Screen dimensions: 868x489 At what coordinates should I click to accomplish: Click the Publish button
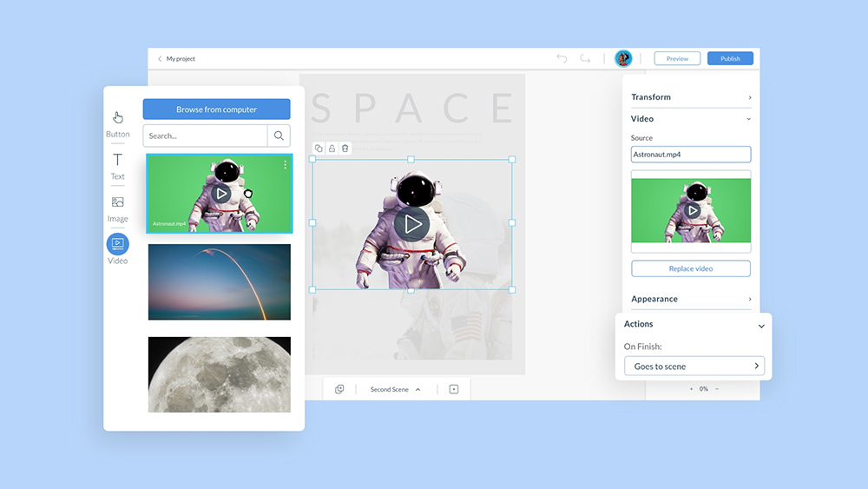point(730,58)
